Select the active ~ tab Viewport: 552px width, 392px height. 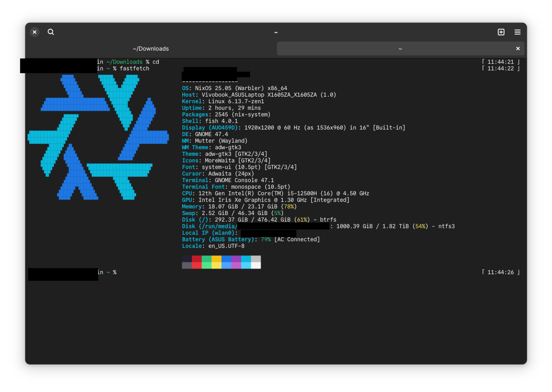(x=400, y=49)
